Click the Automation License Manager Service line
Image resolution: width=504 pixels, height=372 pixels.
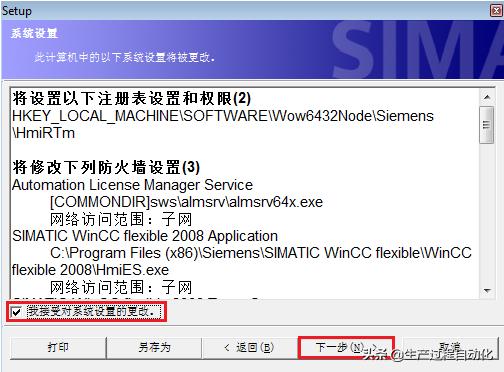tap(132, 185)
